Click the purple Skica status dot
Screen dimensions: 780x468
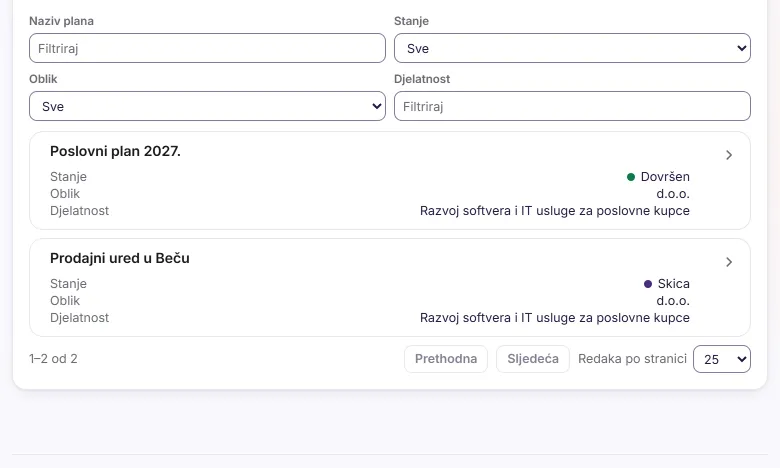(648, 284)
